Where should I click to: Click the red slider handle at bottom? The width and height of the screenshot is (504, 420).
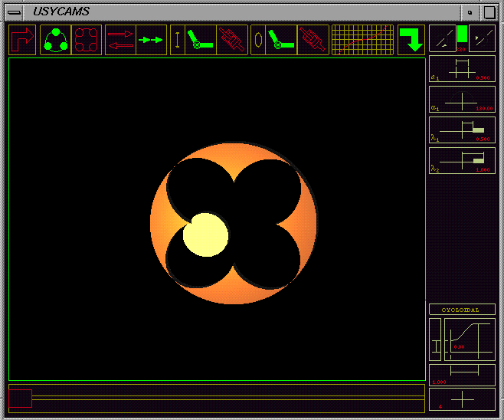[20, 399]
